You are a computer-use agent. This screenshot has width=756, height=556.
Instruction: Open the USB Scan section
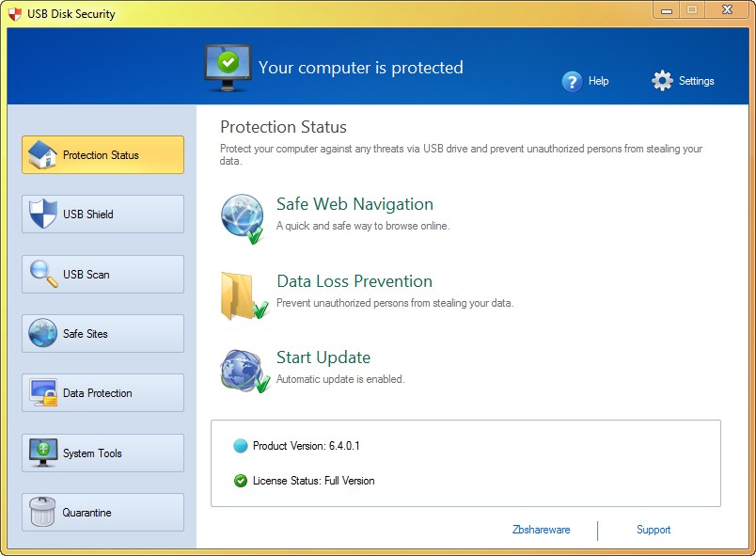point(102,274)
